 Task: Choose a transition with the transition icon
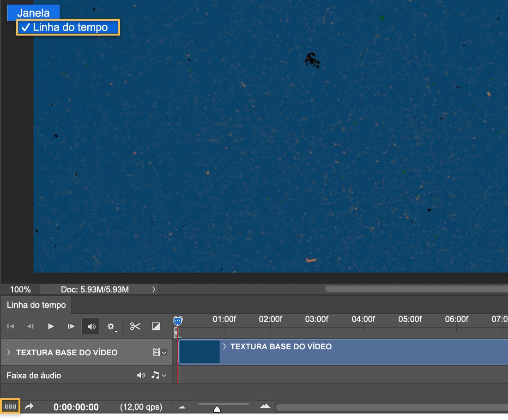coord(156,326)
